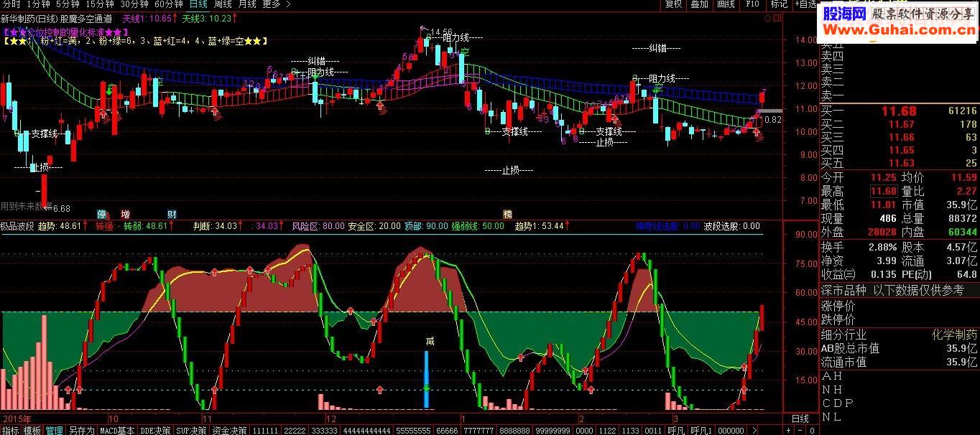Click the 6.68 low price label

coord(61,208)
